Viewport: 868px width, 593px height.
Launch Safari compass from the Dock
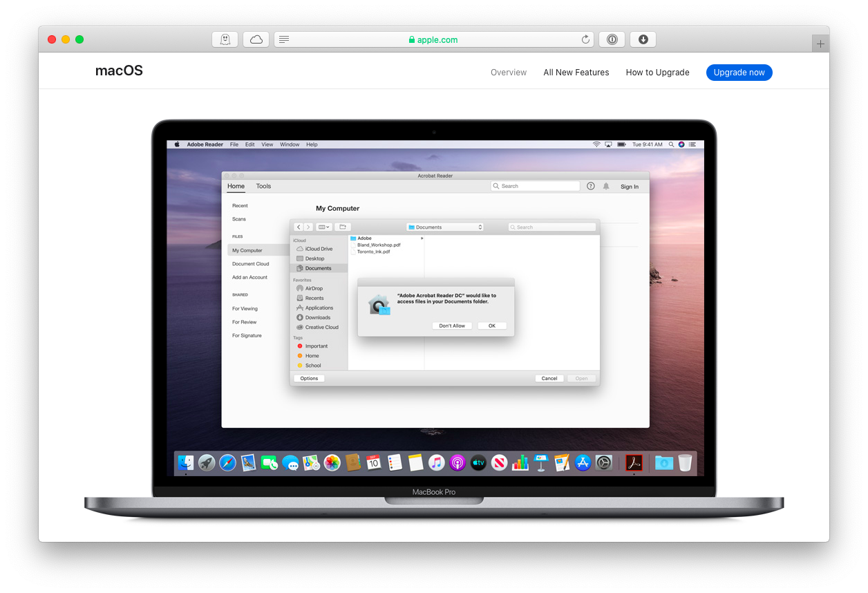pyautogui.click(x=227, y=462)
